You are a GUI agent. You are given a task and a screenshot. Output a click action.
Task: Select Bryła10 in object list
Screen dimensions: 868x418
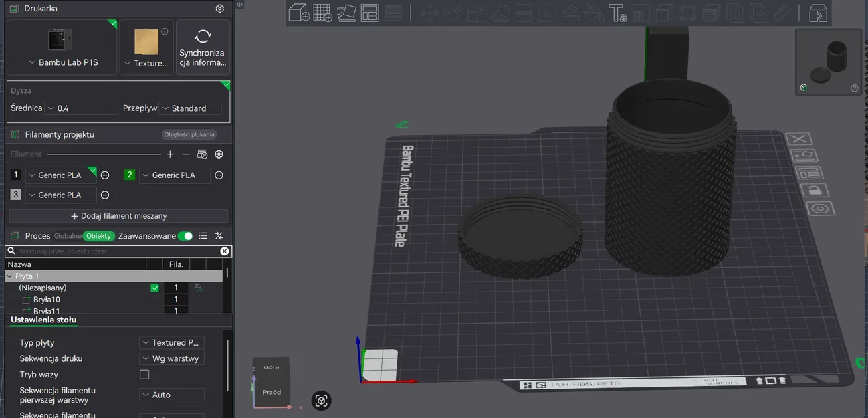click(x=46, y=300)
